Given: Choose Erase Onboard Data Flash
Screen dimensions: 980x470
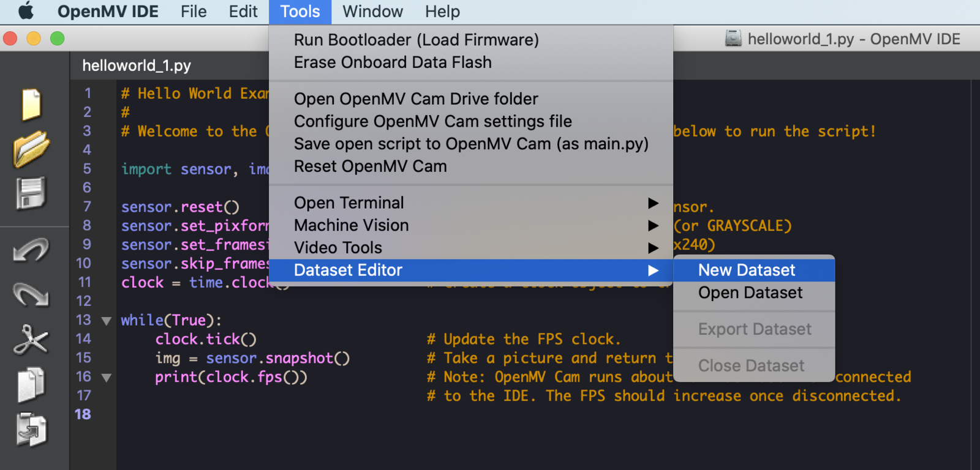Looking at the screenshot, I should [x=471, y=62].
